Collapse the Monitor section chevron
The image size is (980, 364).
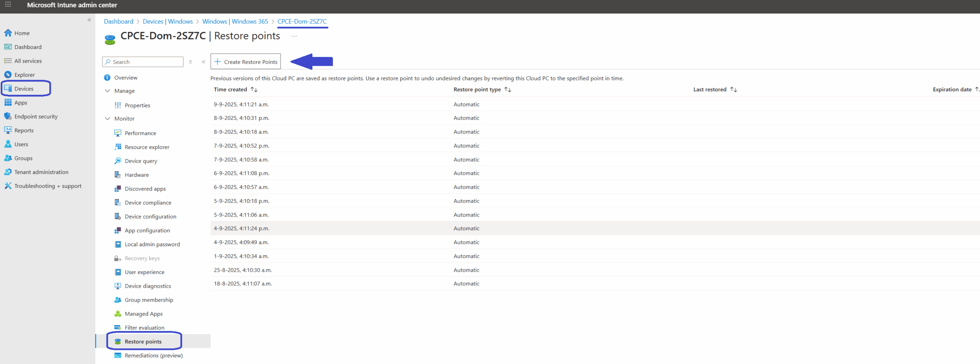108,119
